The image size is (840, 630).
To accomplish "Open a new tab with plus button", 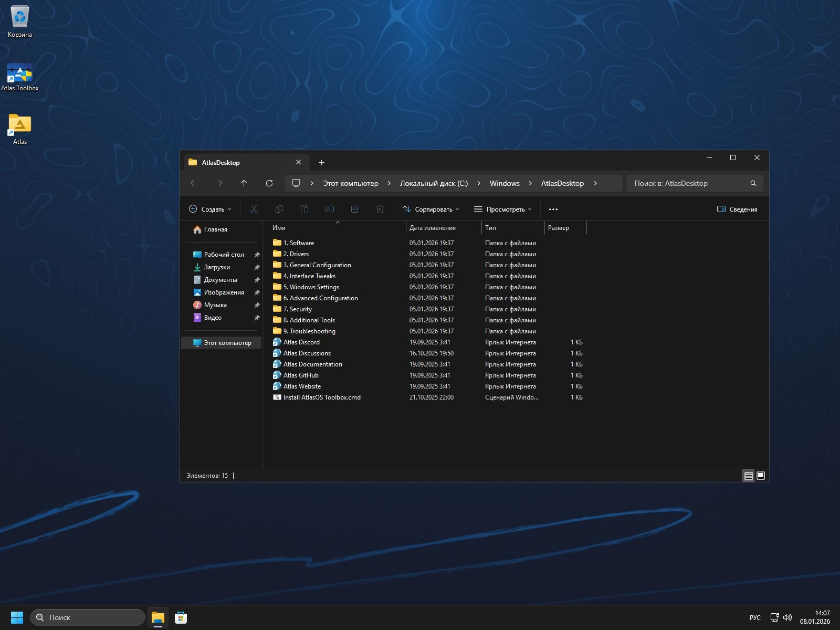I will pyautogui.click(x=321, y=163).
